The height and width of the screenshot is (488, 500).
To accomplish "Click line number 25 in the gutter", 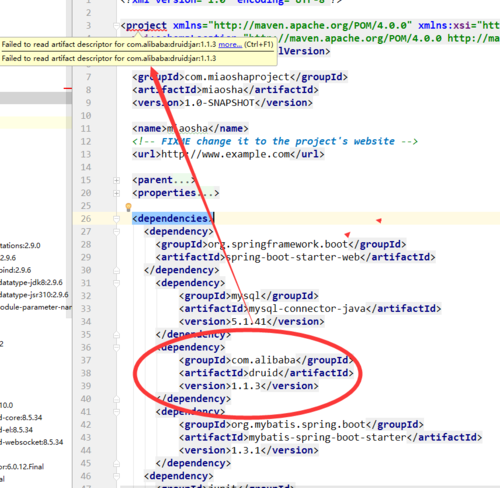I will coord(86,206).
